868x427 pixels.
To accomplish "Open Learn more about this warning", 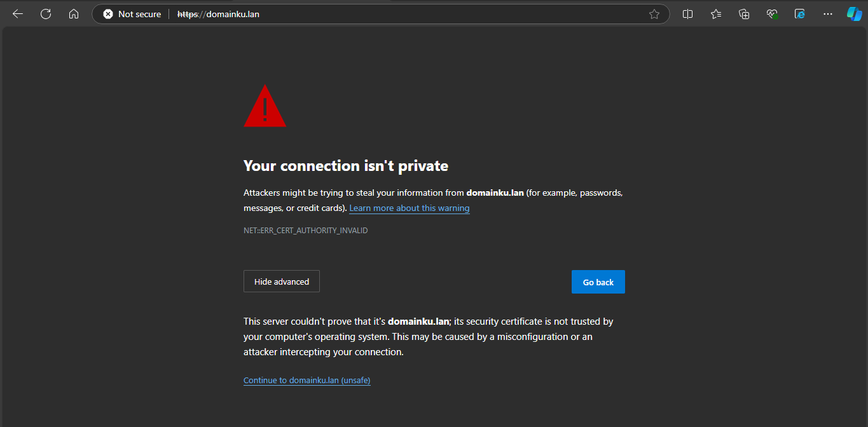I will [x=409, y=208].
